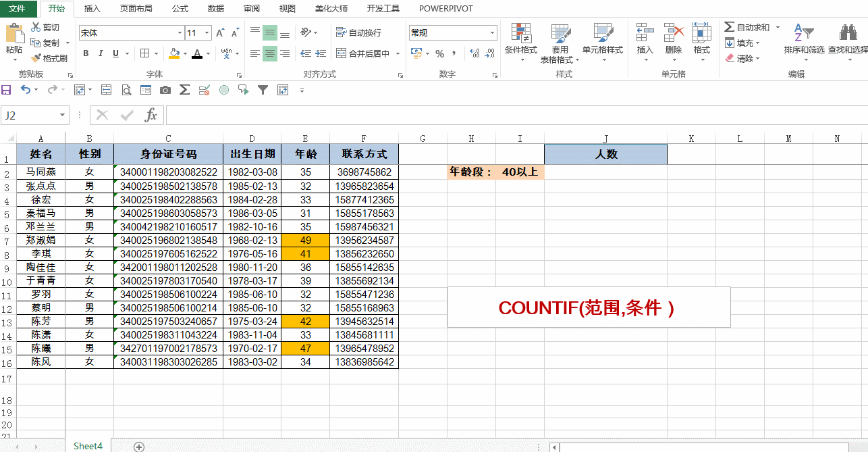
Task: Switch to the POWERPIVOT tab
Action: [446, 9]
